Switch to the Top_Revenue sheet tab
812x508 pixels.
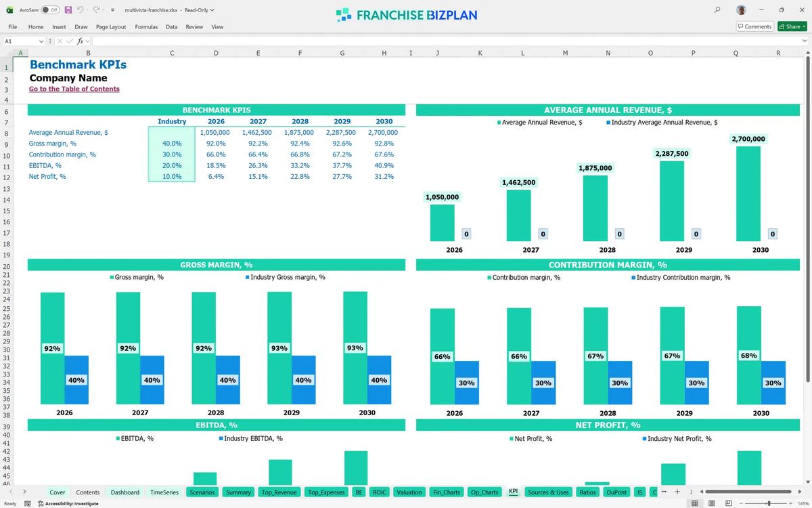point(279,492)
